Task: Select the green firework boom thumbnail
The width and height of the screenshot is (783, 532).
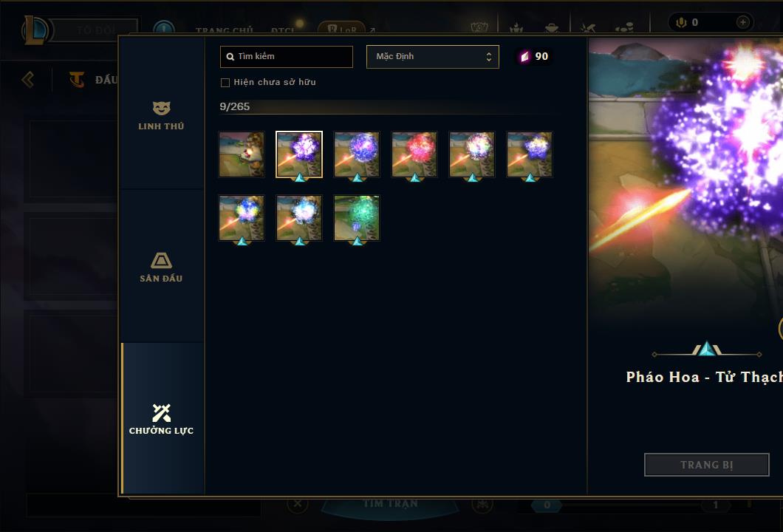Action: [x=357, y=218]
